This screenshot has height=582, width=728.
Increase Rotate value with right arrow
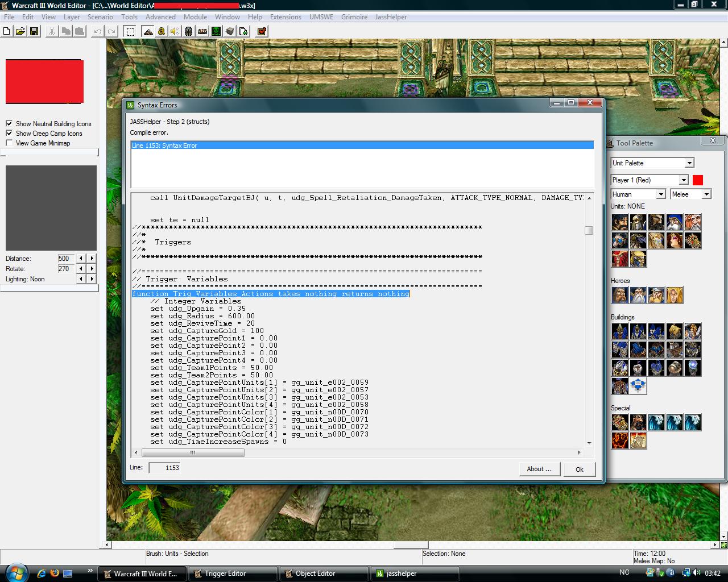click(91, 268)
